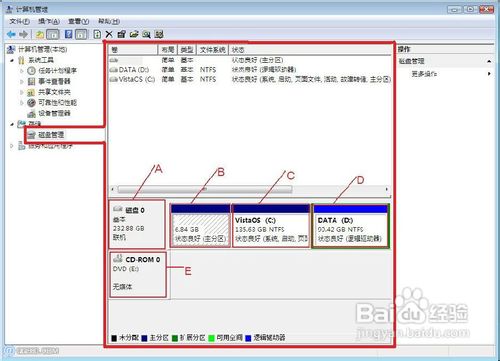The image size is (500, 361).
Task: Click the Up one level folder icon
Action: (40, 34)
